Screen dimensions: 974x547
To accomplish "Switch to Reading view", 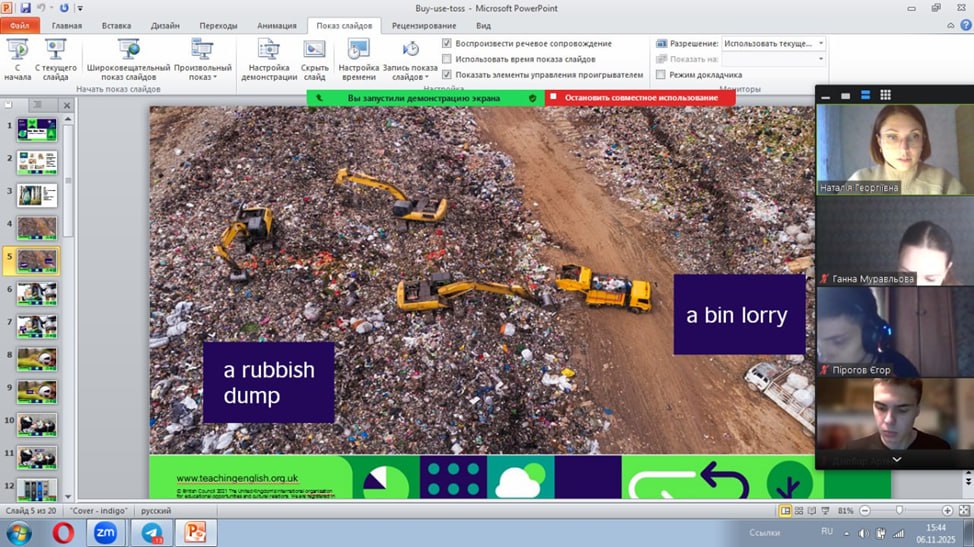I will 812,510.
